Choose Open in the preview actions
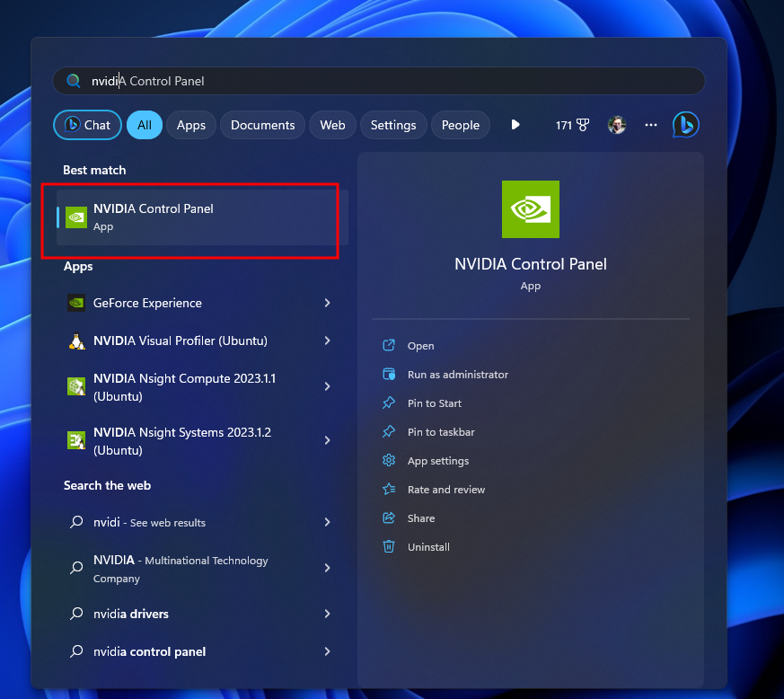Screen dimensions: 784x699 point(420,346)
